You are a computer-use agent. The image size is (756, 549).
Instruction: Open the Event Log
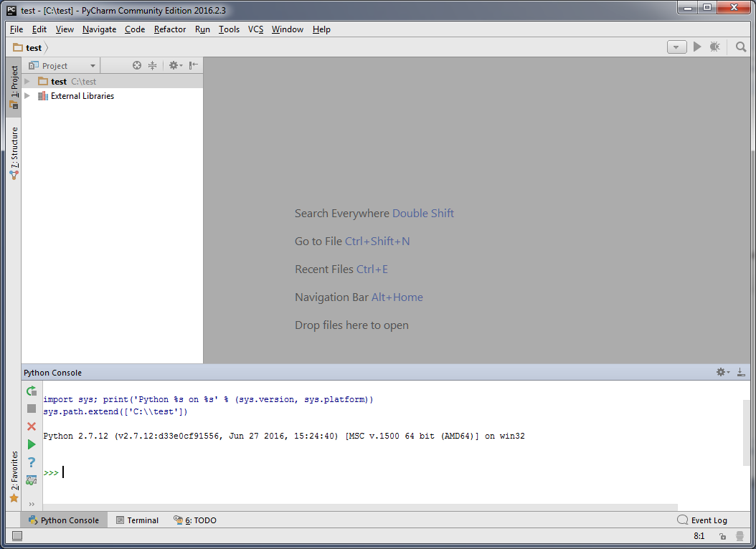702,520
